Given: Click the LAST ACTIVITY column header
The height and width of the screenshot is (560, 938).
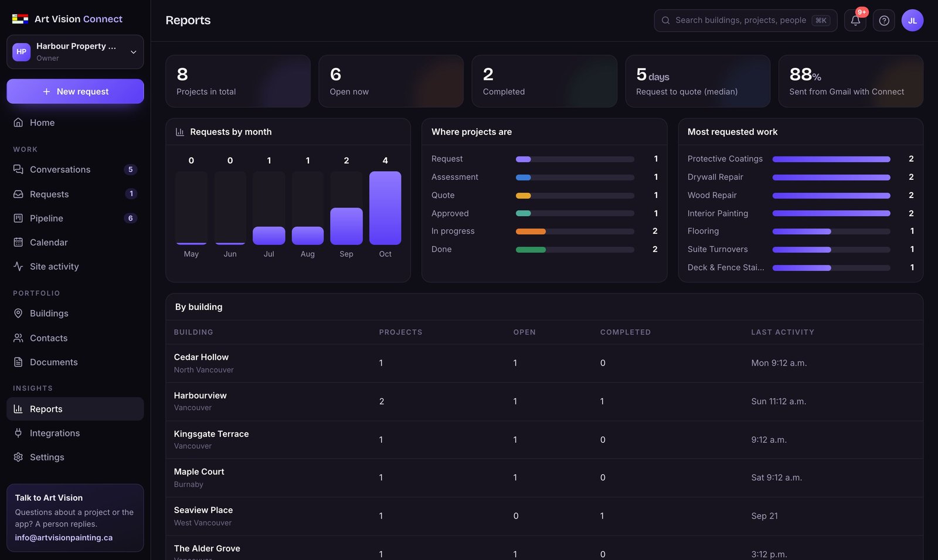Looking at the screenshot, I should click(x=783, y=332).
